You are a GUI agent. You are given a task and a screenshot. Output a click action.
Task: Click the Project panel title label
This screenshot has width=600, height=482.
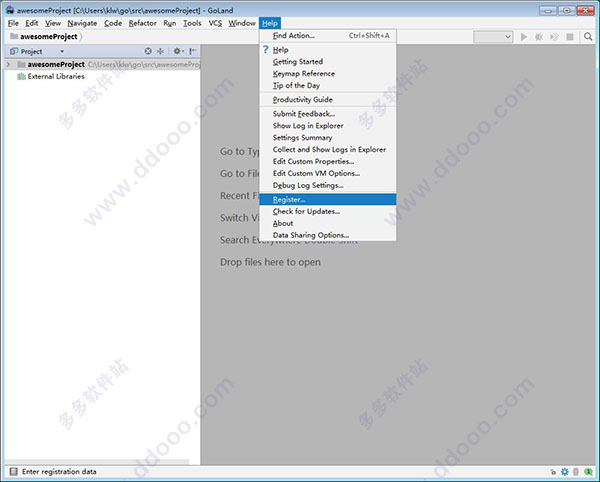(x=31, y=51)
